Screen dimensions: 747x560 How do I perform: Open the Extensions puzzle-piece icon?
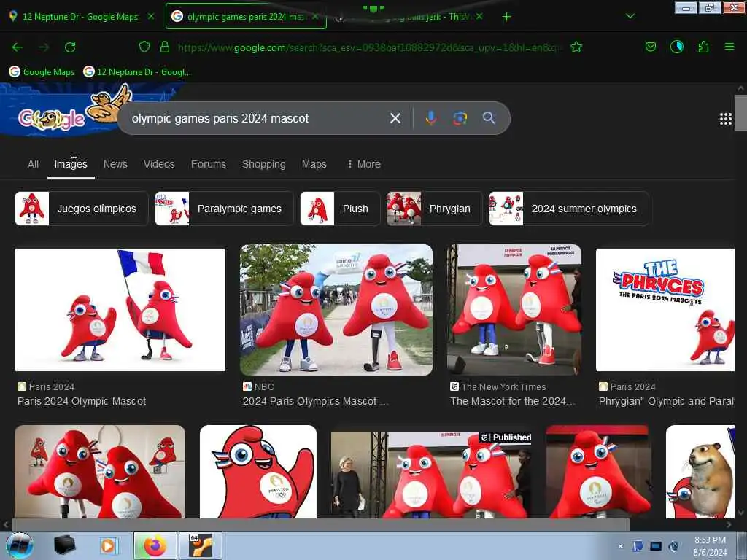703,47
